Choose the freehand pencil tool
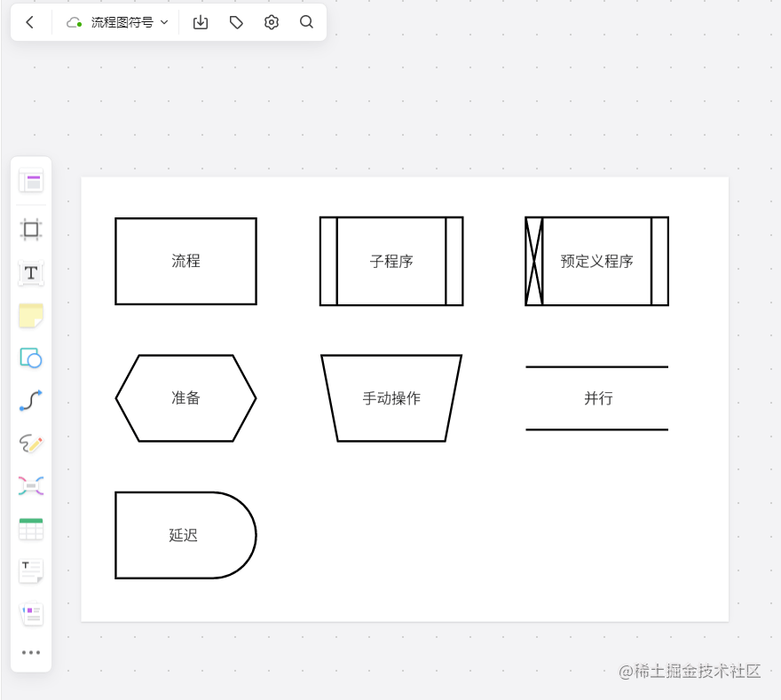781x700 pixels. (31, 444)
